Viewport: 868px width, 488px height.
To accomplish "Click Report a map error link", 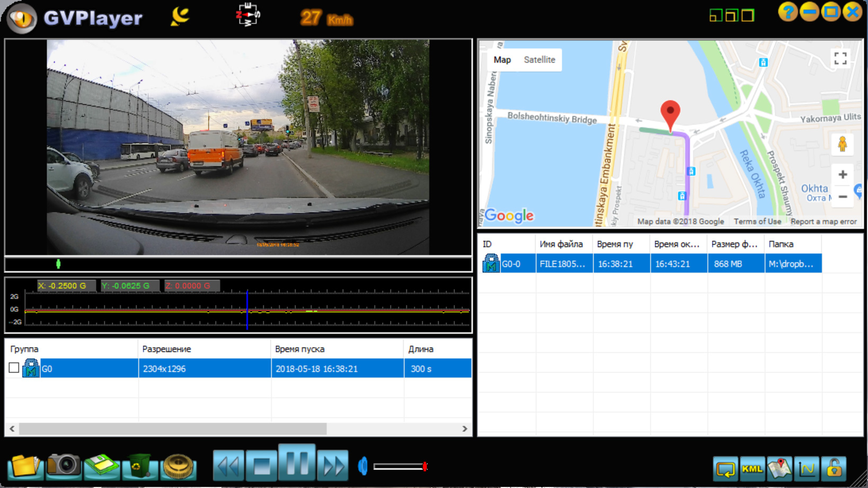I will [823, 221].
